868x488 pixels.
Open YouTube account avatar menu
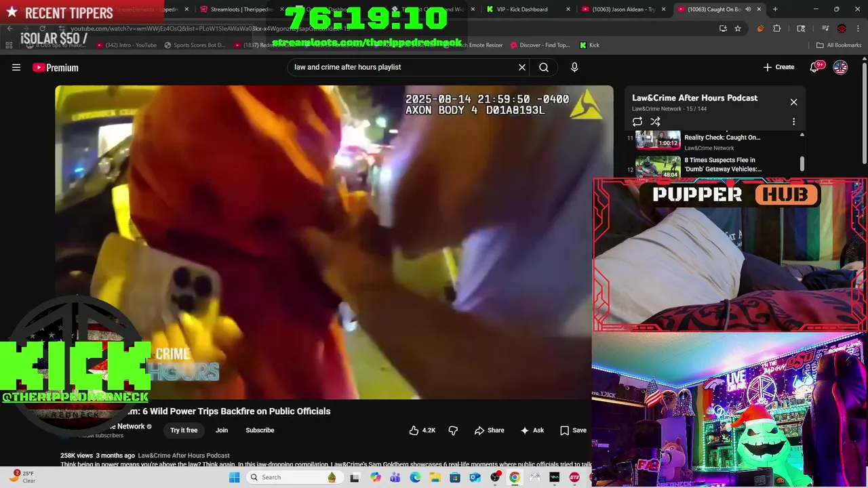point(840,67)
